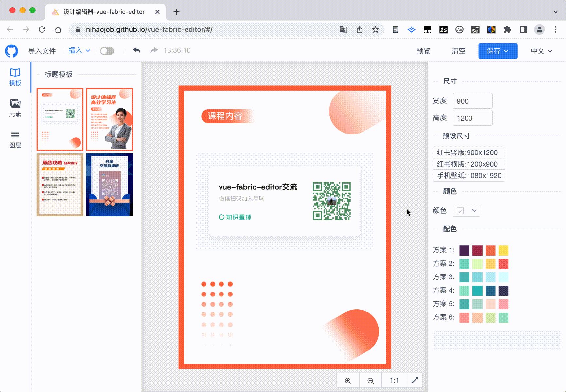Select preset 红书横版:1200x900

tap(469, 164)
